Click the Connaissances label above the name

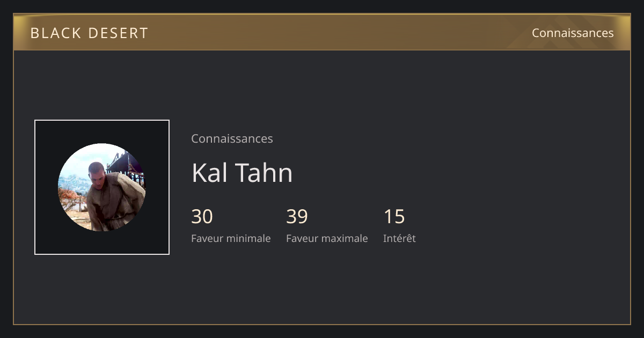pos(232,138)
